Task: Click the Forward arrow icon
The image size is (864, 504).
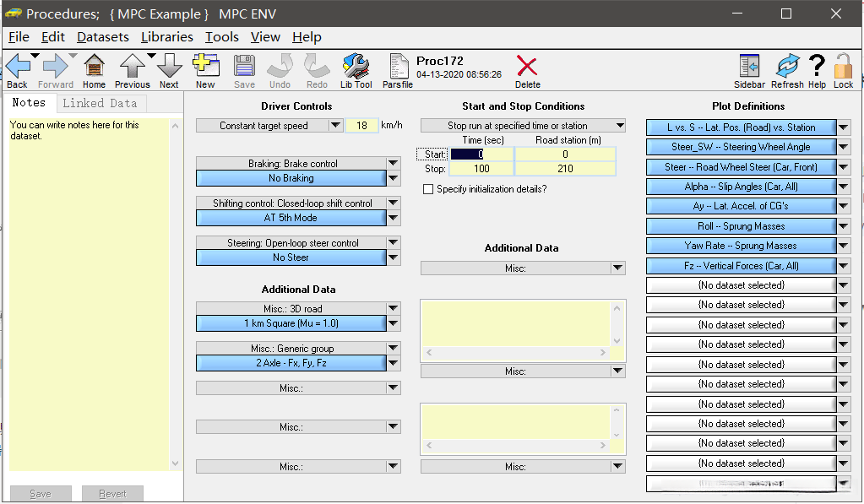Action: click(55, 67)
